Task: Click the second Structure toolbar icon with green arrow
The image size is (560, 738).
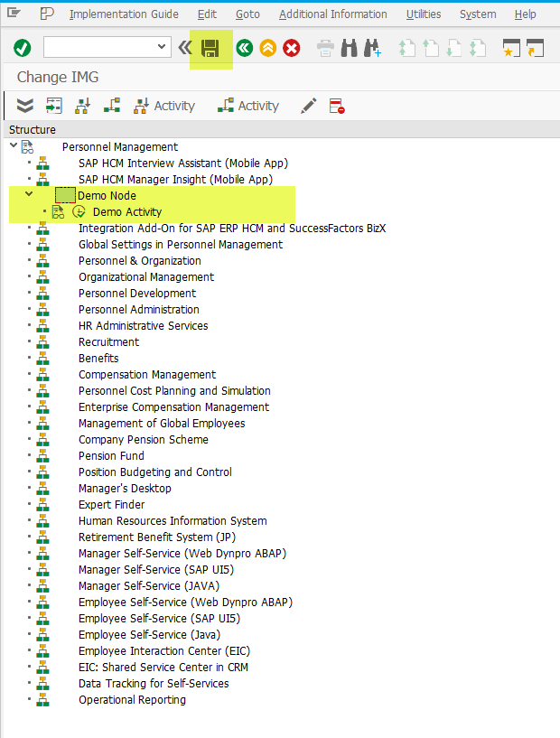Action: (53, 106)
